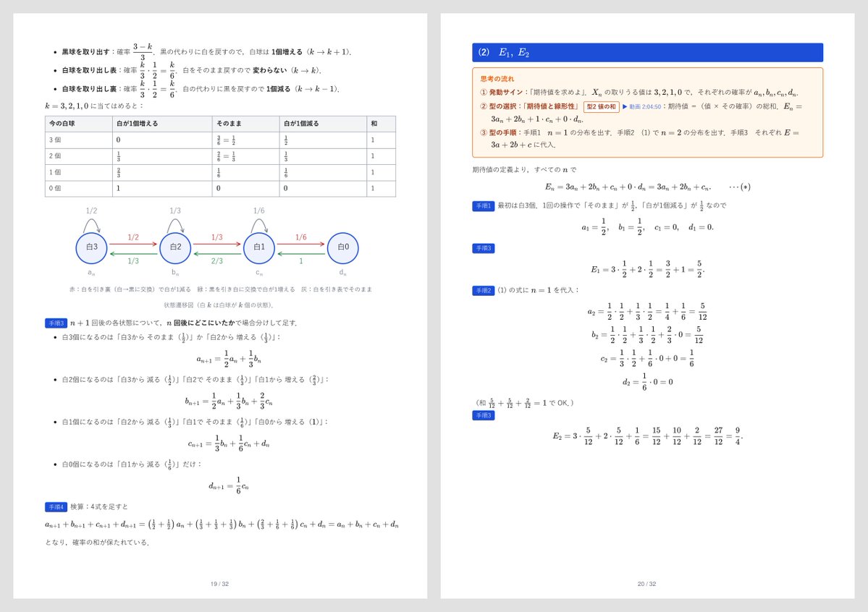Select the 白3 state node in the diagram
Screen dimensions: 868x612
coord(91,247)
